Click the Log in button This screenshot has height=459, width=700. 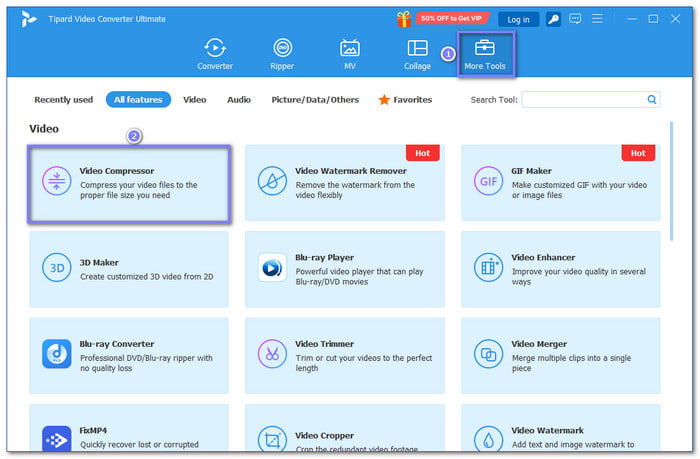(518, 19)
